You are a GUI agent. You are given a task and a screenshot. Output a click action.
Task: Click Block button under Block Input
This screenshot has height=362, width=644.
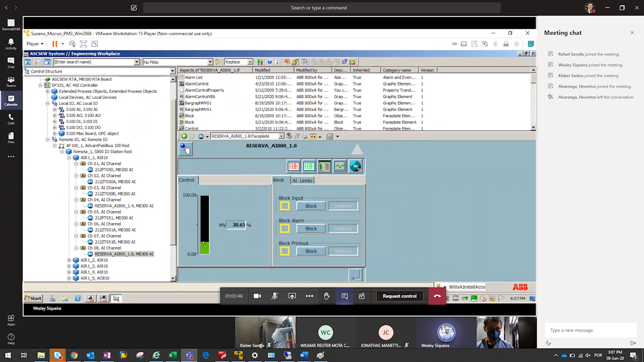(311, 206)
